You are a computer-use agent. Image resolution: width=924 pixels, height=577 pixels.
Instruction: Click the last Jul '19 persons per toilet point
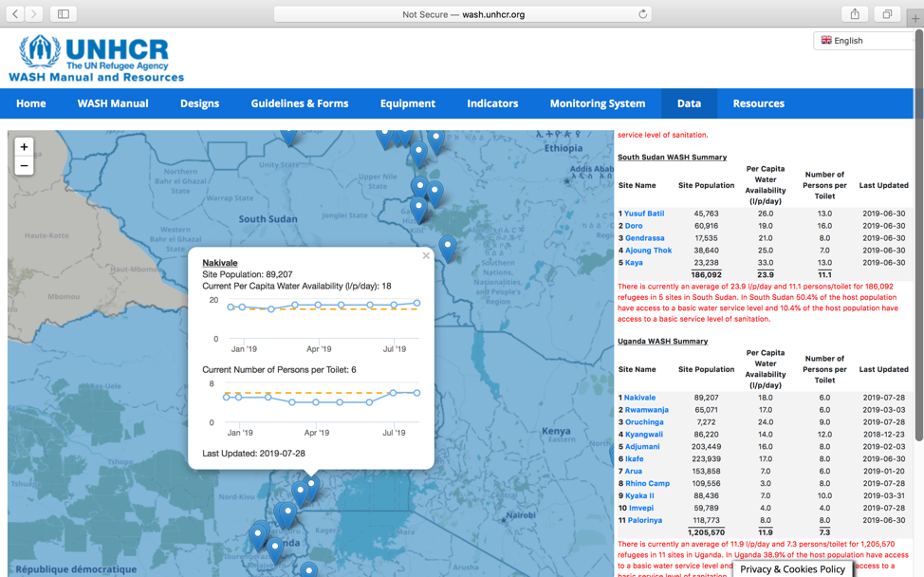click(417, 393)
